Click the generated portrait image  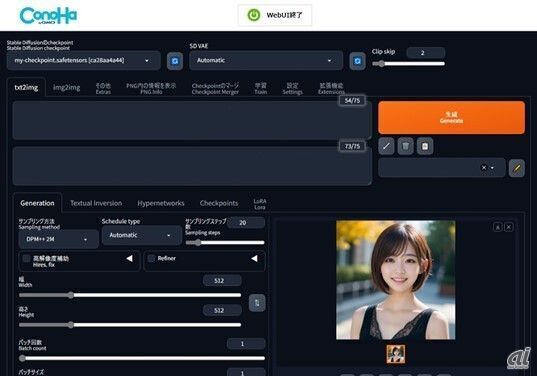pyautogui.click(x=396, y=280)
